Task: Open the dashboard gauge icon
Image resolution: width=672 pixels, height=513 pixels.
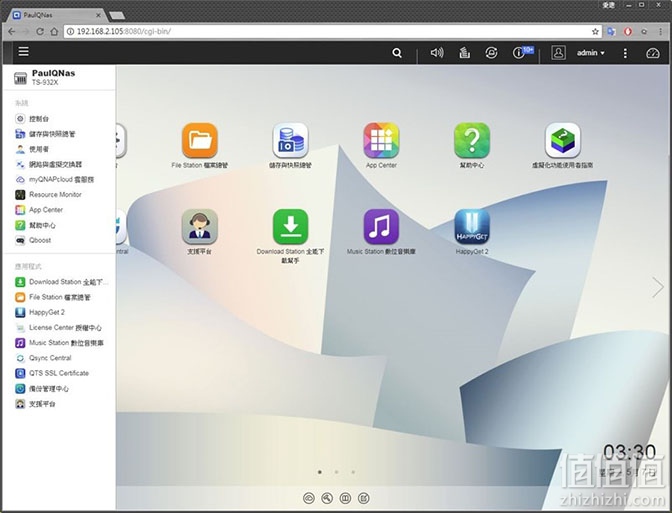Action: 652,53
